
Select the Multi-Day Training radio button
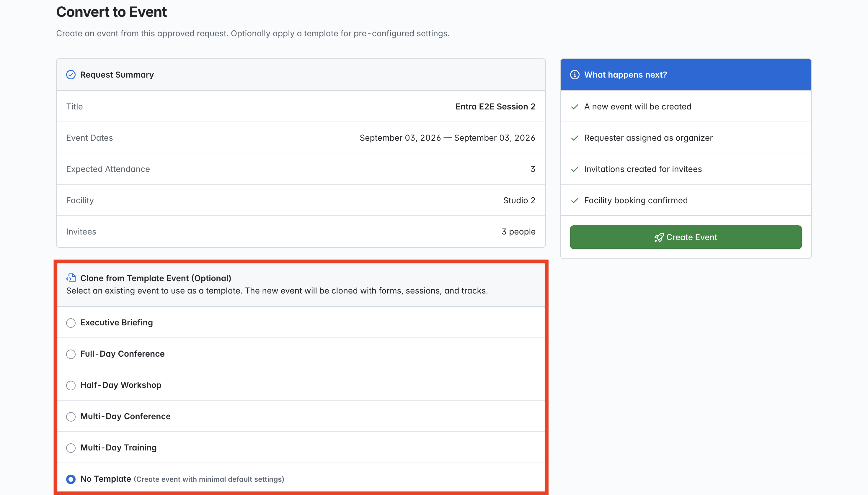coord(71,448)
